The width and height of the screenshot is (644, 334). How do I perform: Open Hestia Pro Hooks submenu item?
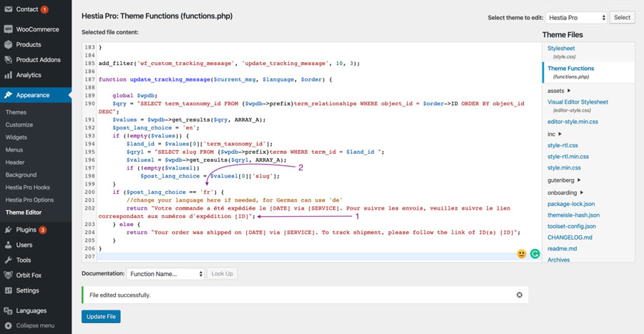(27, 187)
